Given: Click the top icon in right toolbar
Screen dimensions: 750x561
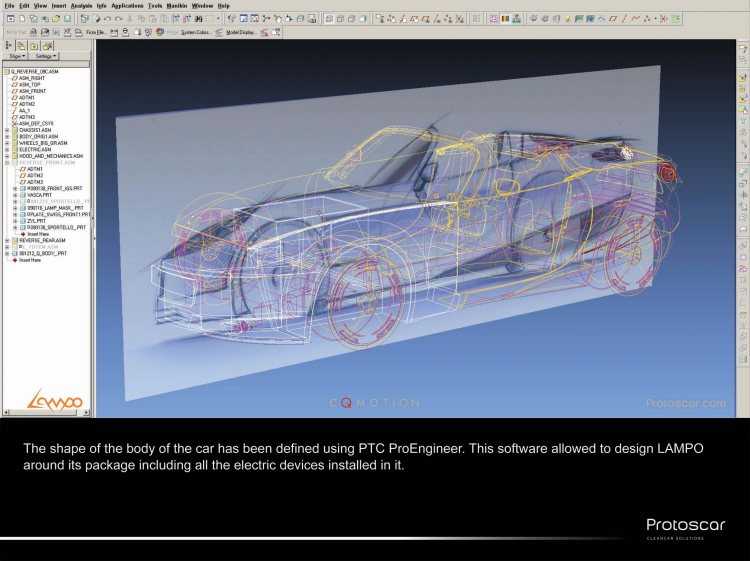Looking at the screenshot, I should pos(742,48).
